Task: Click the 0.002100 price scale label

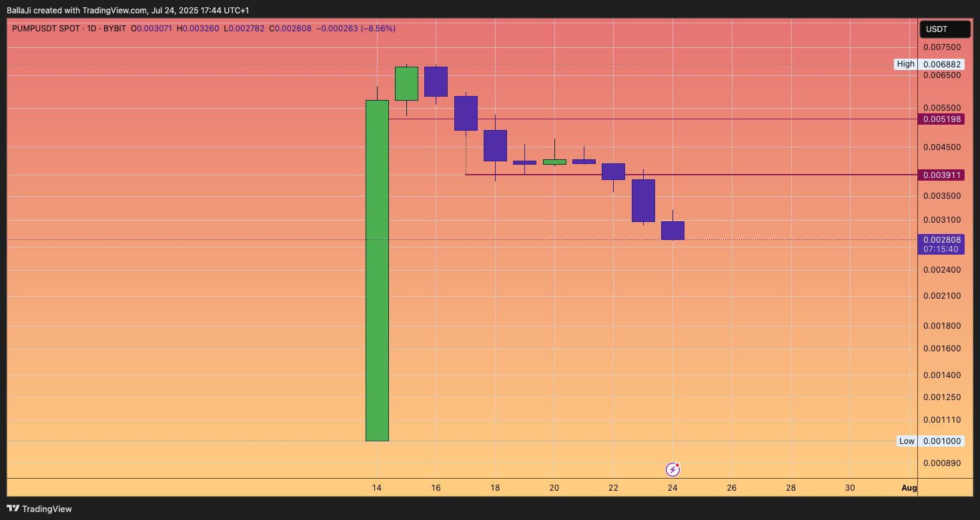Action: pyautogui.click(x=942, y=296)
